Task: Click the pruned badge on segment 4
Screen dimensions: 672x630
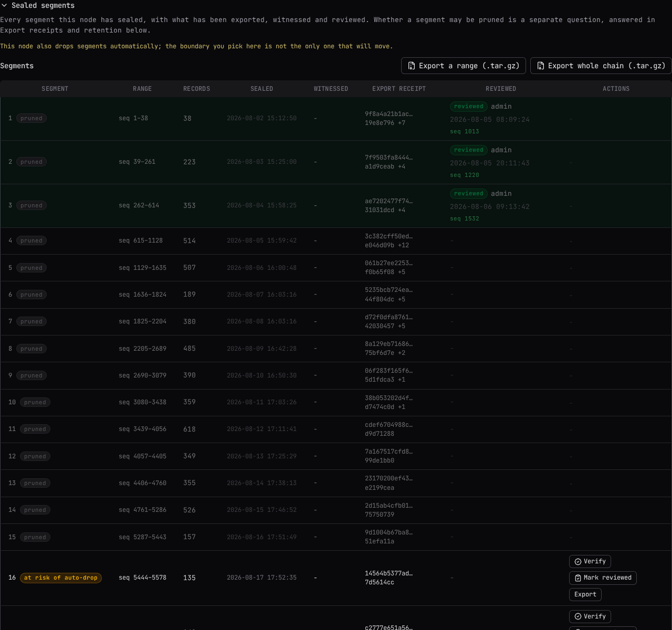Action: 31,240
